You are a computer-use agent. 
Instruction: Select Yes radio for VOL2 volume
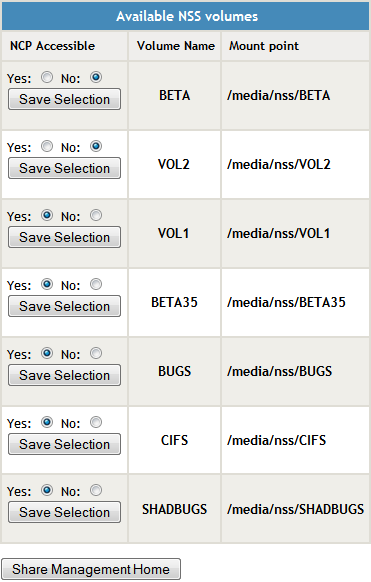47,146
